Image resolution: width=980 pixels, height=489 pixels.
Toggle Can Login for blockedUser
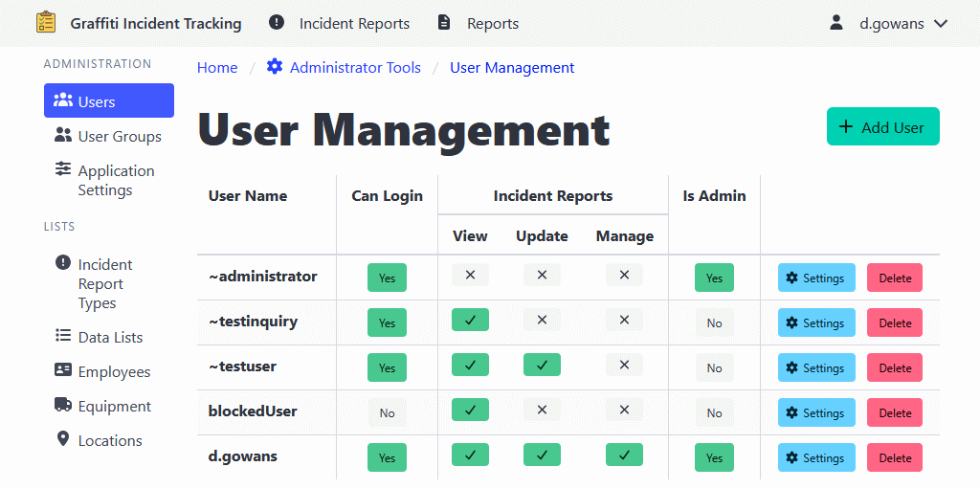[x=387, y=412]
